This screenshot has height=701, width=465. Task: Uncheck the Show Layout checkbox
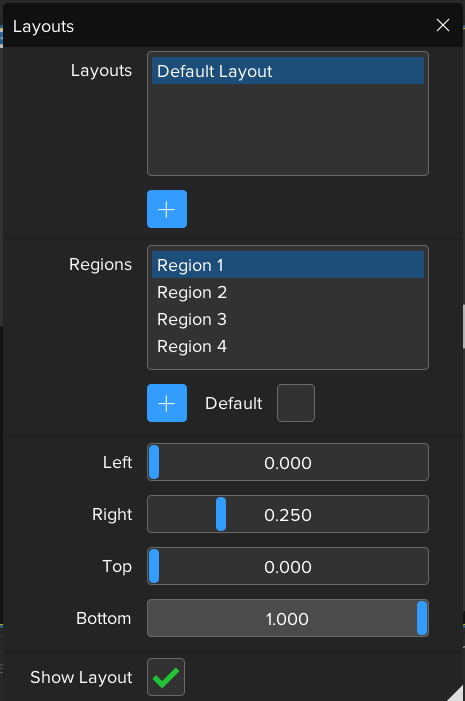(166, 677)
